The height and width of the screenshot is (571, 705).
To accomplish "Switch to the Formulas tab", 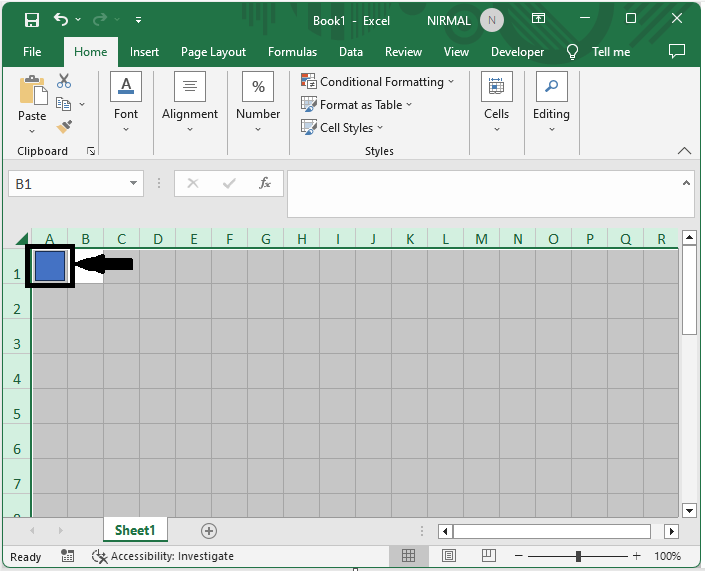I will tap(292, 52).
